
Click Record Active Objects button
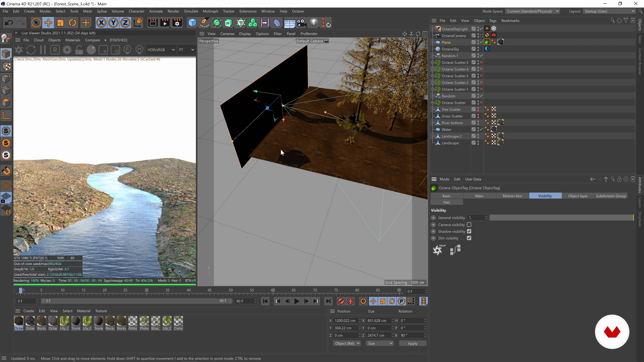pyautogui.click(x=341, y=301)
